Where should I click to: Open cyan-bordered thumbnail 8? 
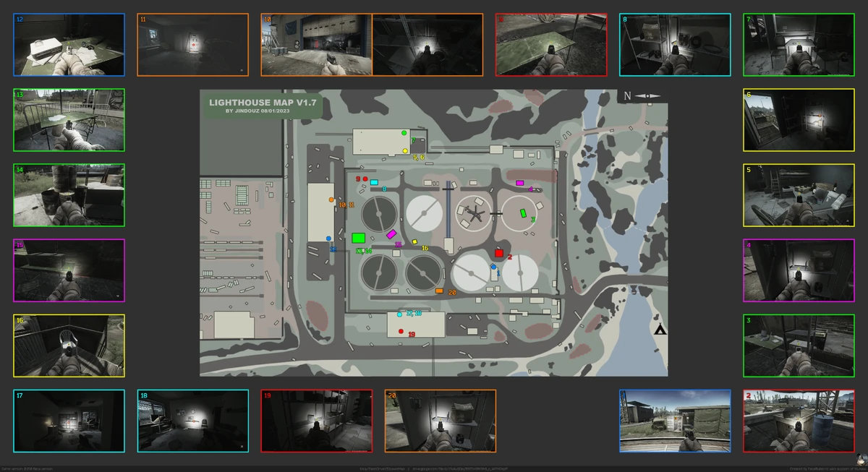click(675, 43)
